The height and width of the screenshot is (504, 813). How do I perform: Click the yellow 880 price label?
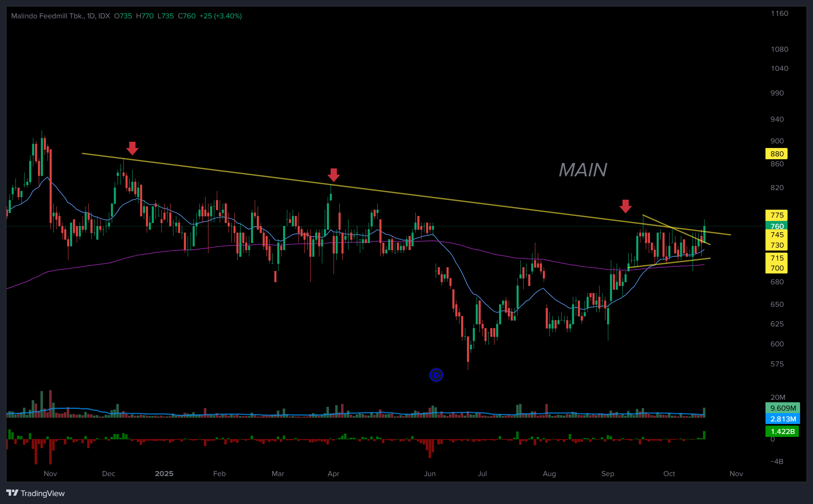coord(776,154)
